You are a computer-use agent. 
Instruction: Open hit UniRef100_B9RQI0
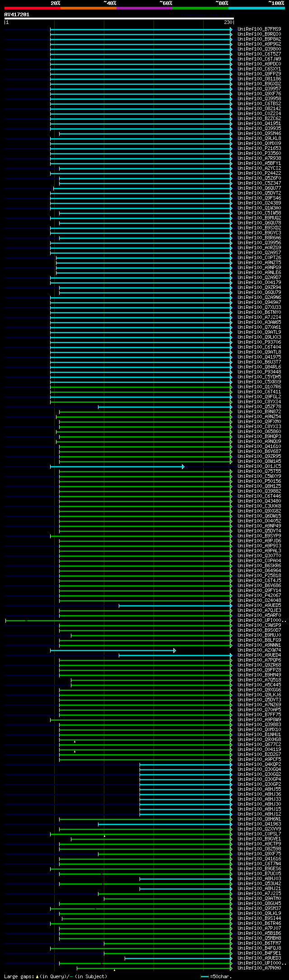click(259, 34)
